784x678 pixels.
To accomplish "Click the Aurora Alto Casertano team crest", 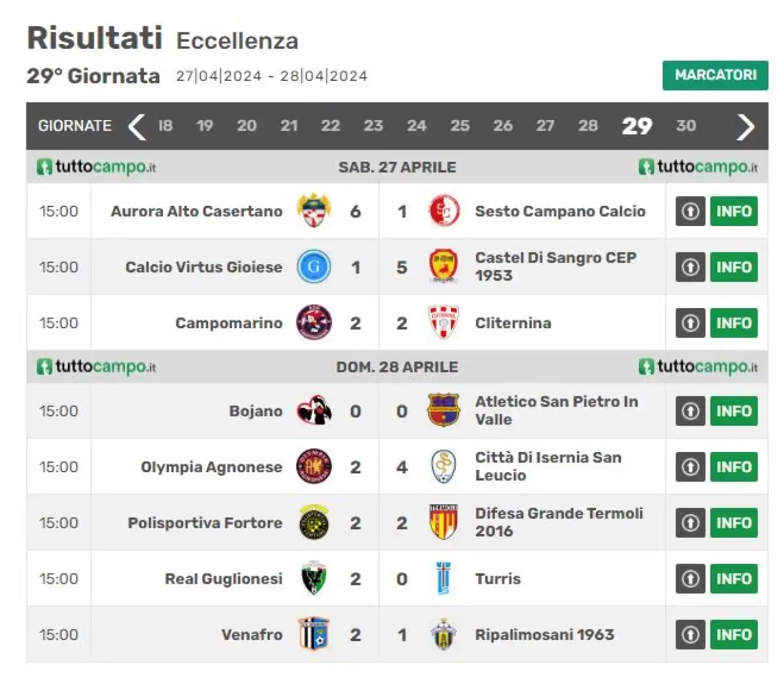I will [314, 211].
